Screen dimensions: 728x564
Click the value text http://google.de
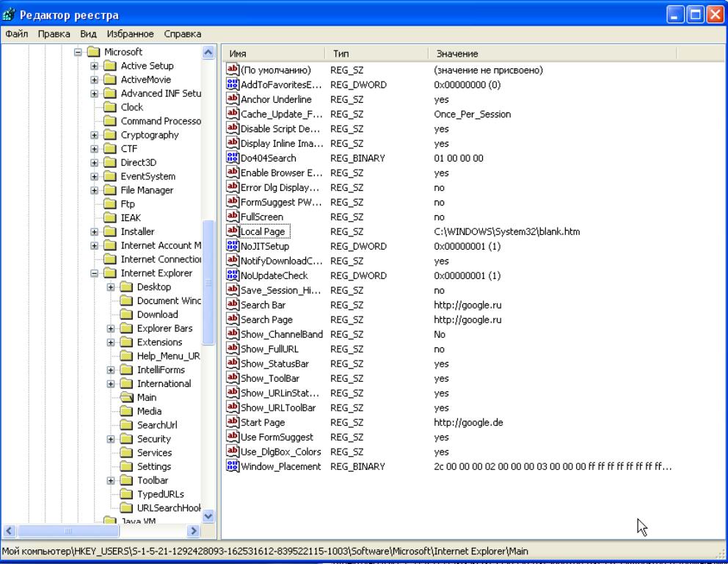point(468,422)
